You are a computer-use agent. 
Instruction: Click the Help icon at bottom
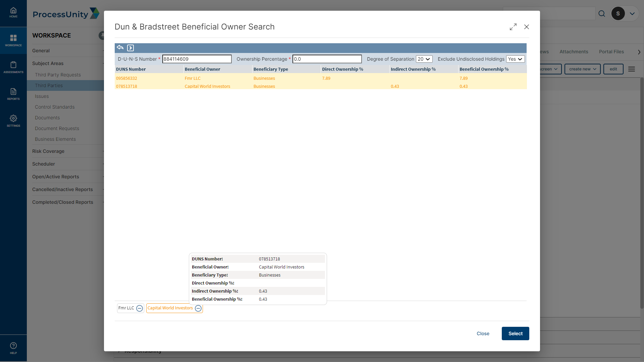pyautogui.click(x=13, y=348)
